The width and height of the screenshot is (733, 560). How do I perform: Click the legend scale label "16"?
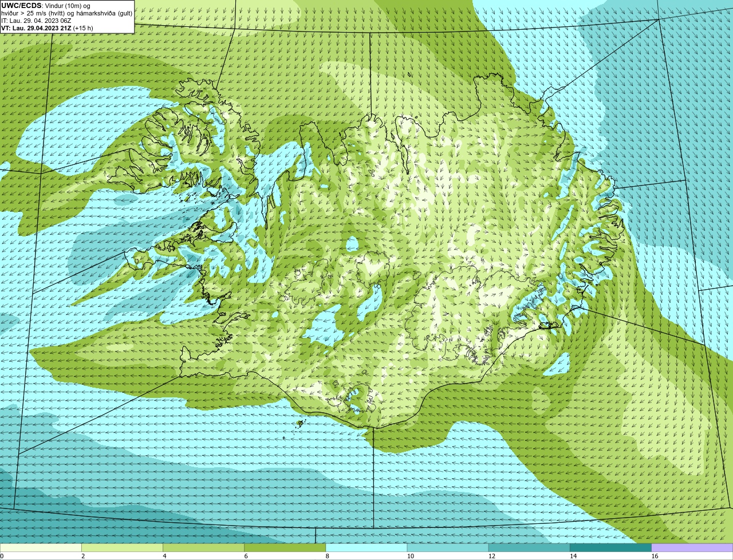(655, 556)
